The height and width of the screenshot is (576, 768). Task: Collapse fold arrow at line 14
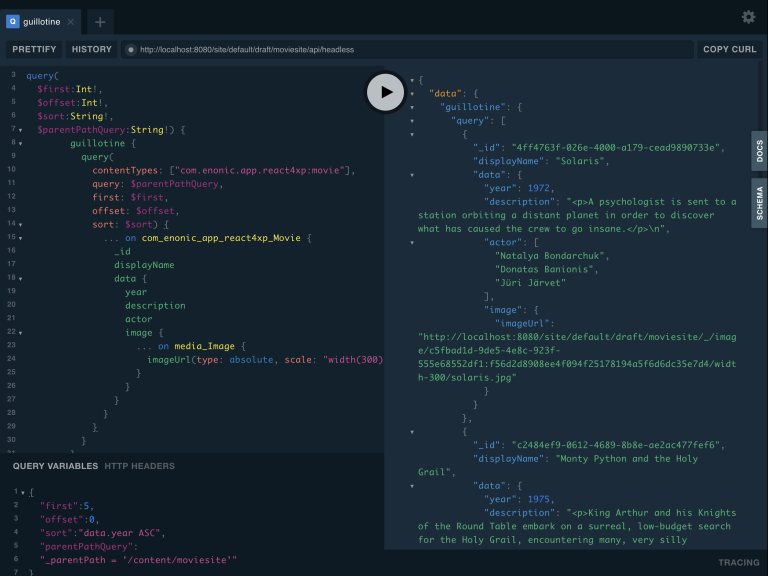pyautogui.click(x=21, y=225)
